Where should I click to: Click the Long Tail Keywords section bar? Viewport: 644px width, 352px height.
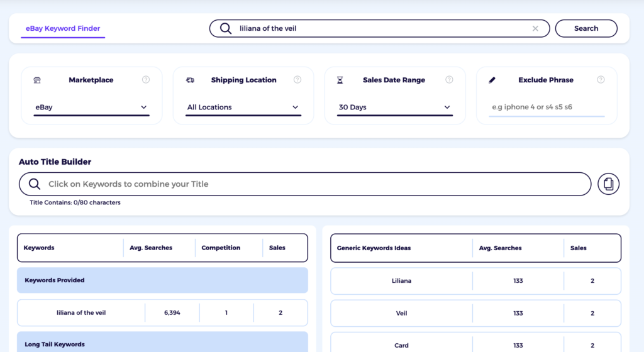[x=162, y=342]
